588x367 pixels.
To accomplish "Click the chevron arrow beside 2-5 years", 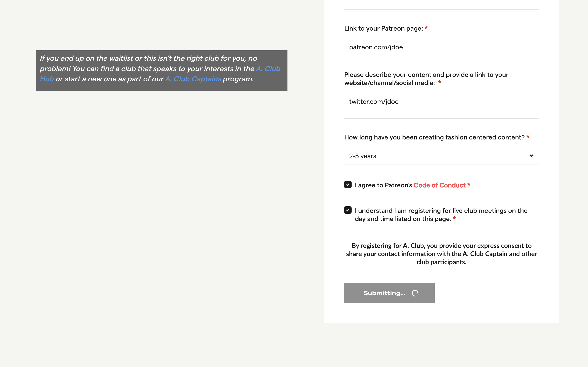I will (531, 156).
